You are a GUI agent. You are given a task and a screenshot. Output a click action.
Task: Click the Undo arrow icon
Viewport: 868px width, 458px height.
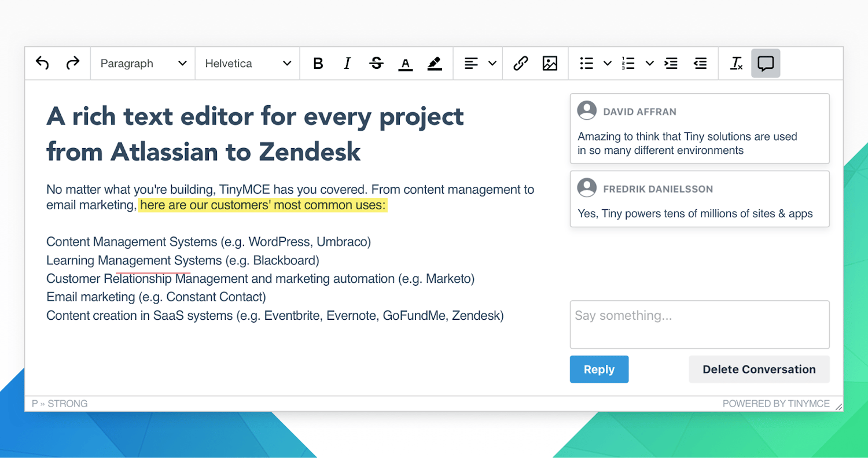pyautogui.click(x=42, y=63)
